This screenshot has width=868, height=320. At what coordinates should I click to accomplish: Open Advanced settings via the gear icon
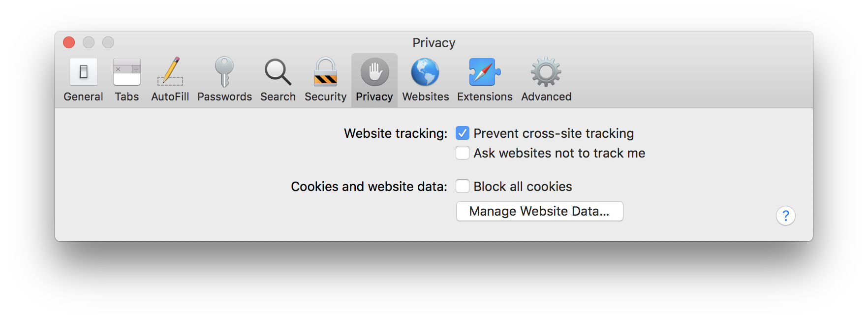pyautogui.click(x=546, y=79)
